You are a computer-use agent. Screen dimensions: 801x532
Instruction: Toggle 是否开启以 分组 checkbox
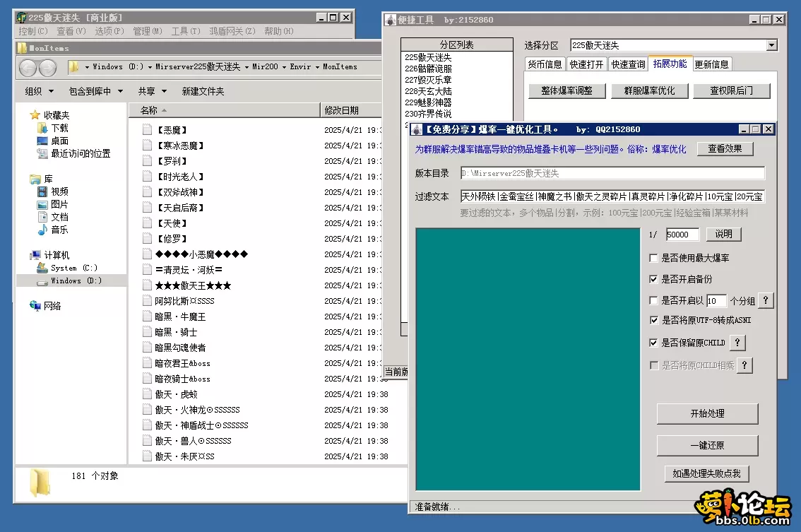pos(653,300)
